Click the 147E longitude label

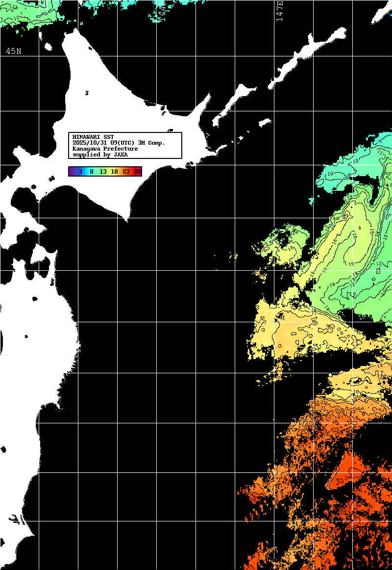279,11
